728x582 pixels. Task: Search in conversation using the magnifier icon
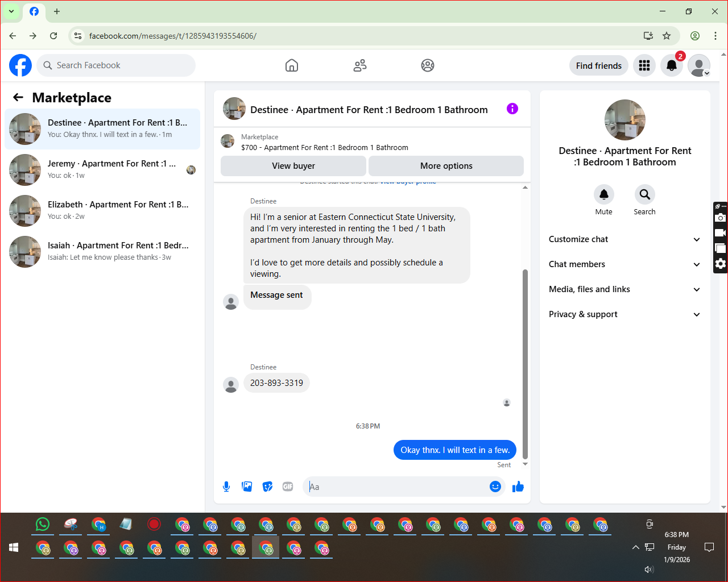(x=644, y=194)
